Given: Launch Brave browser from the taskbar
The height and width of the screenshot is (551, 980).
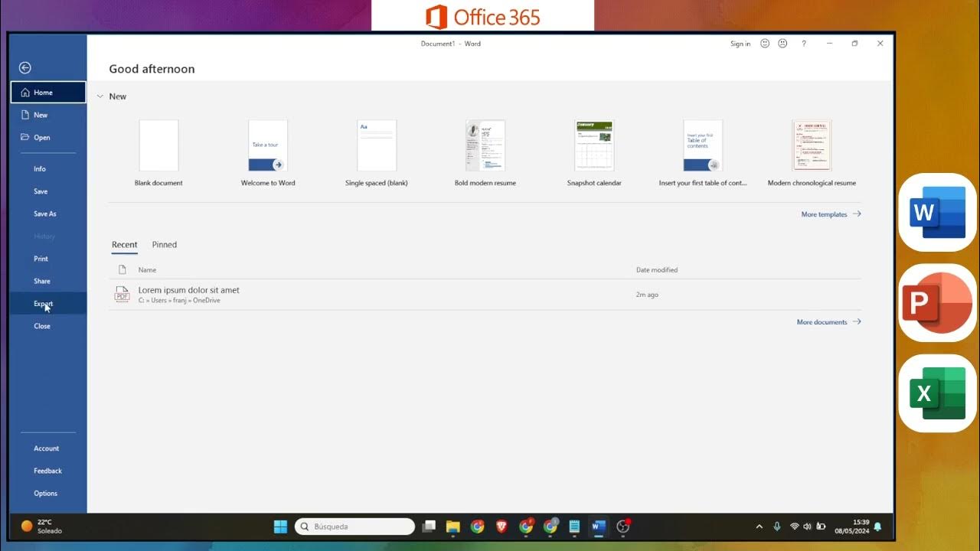Looking at the screenshot, I should pyautogui.click(x=501, y=527).
